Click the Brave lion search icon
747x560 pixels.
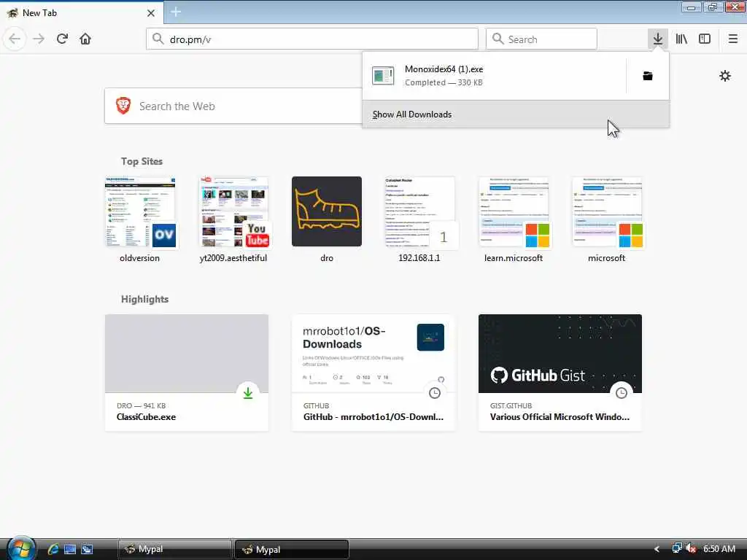[x=123, y=105]
